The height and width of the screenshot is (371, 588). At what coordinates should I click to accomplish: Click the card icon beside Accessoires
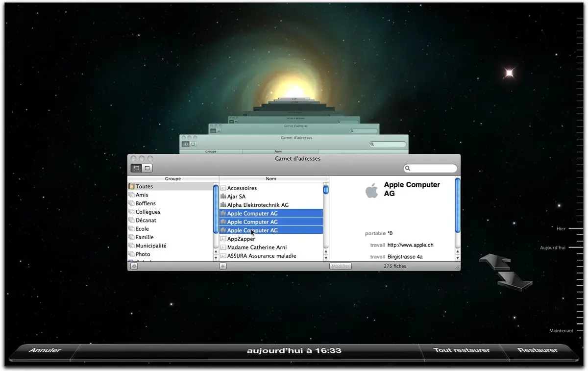coord(223,188)
